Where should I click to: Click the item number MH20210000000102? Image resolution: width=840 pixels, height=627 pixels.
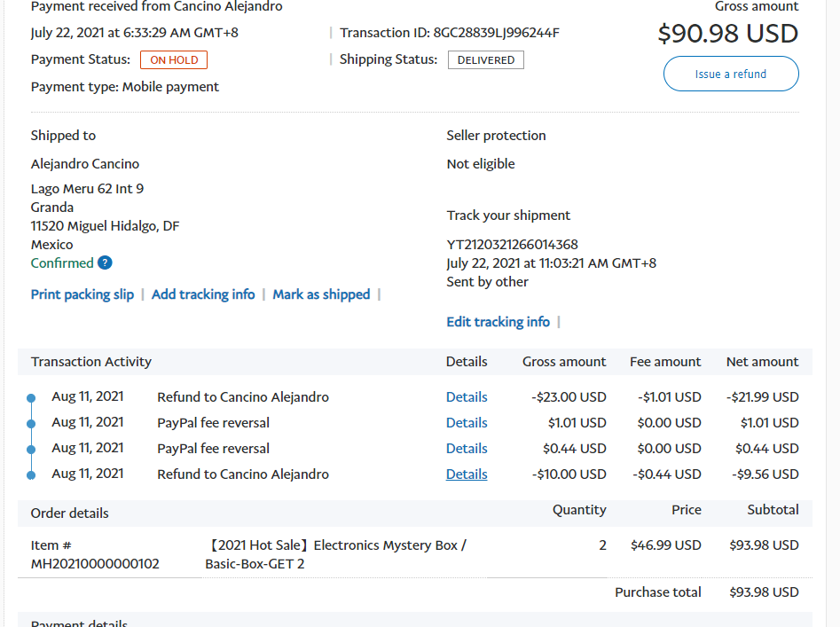click(95, 564)
